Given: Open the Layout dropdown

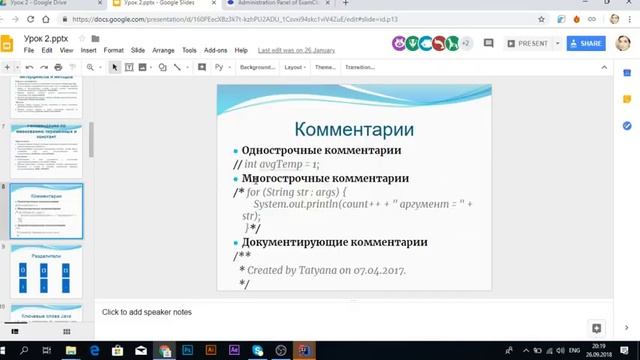Looking at the screenshot, I should click(295, 67).
